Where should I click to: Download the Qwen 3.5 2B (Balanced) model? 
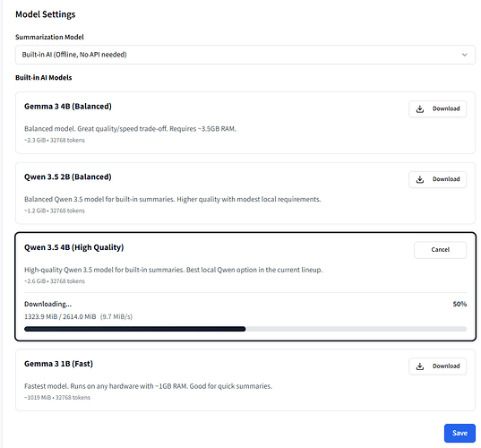coord(437,179)
